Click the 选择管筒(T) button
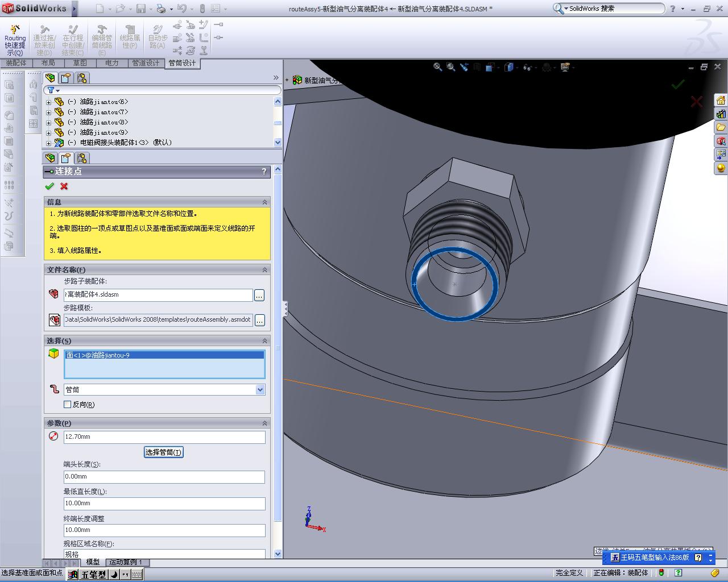Screen dimensions: 728x582 tap(163, 452)
